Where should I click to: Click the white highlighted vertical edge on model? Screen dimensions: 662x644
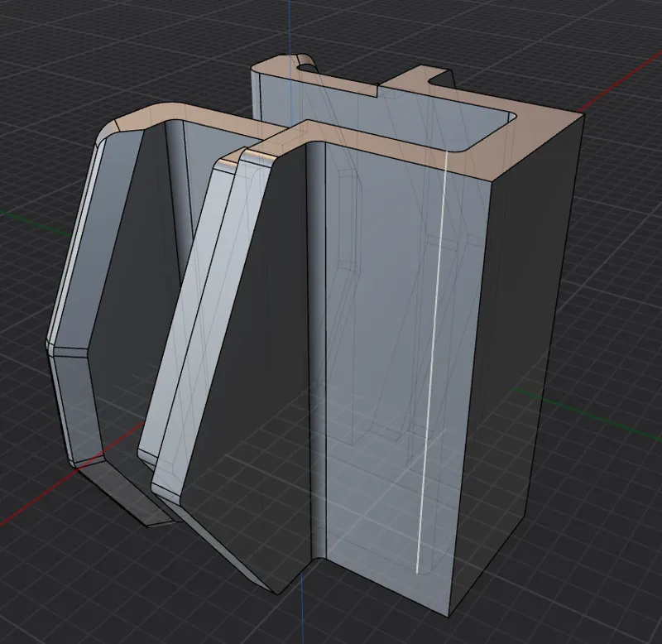point(432,361)
